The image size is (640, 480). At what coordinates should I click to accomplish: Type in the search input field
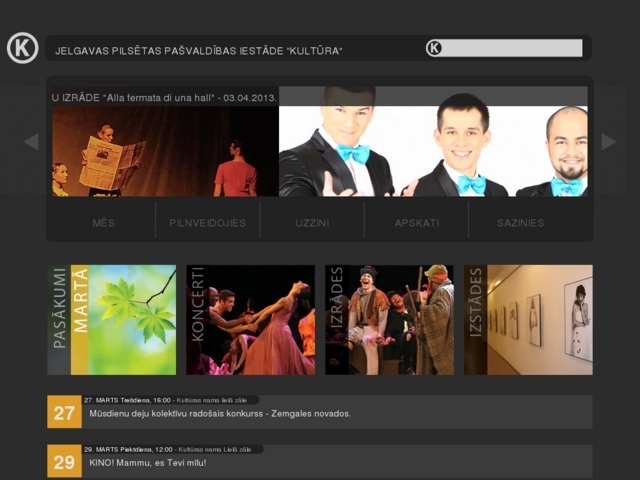tap(512, 48)
